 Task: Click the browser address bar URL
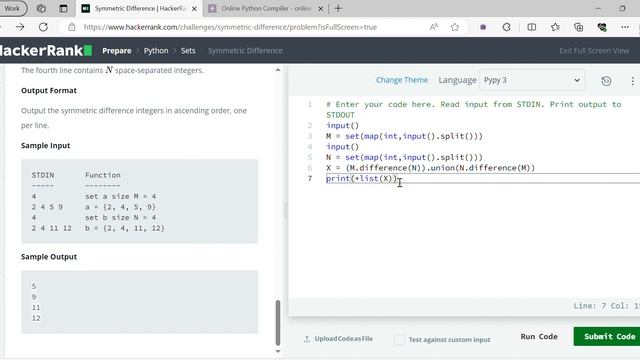coord(230,27)
